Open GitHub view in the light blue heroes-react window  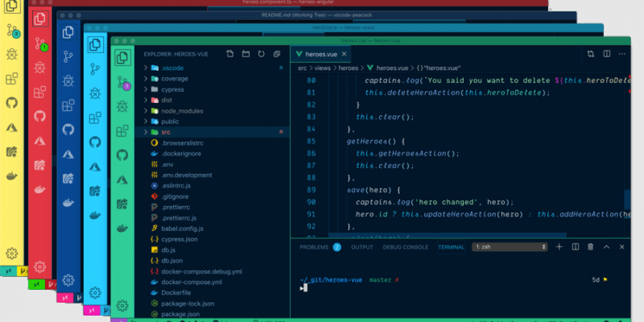click(x=95, y=142)
